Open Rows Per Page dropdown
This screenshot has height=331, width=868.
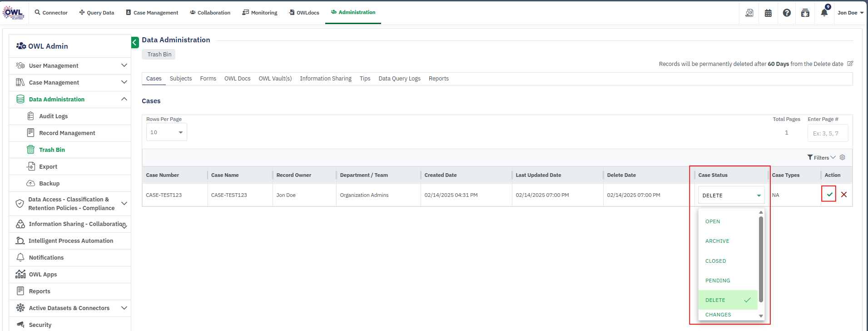click(x=166, y=132)
